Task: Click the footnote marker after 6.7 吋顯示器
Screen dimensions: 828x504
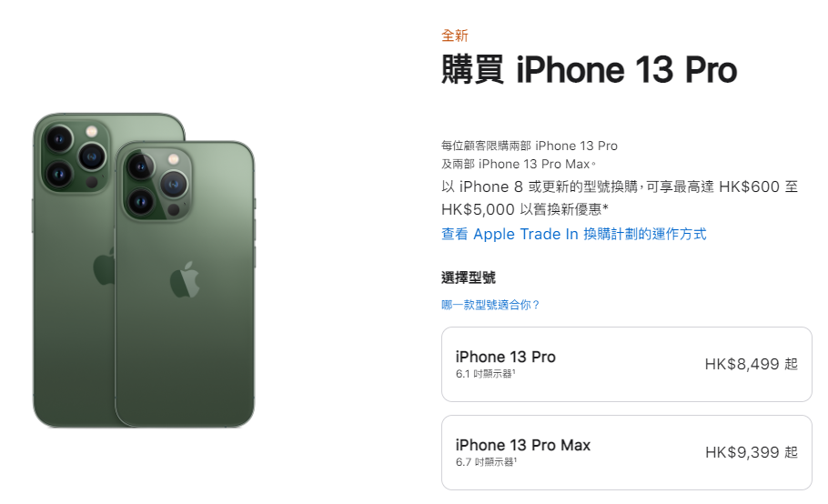Action: pyautogui.click(x=515, y=459)
